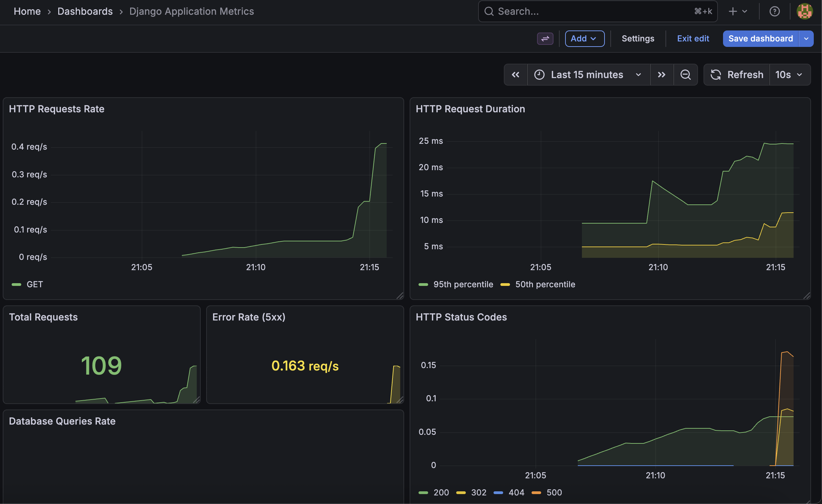Shift time range forward using double-right arrows

(662, 74)
